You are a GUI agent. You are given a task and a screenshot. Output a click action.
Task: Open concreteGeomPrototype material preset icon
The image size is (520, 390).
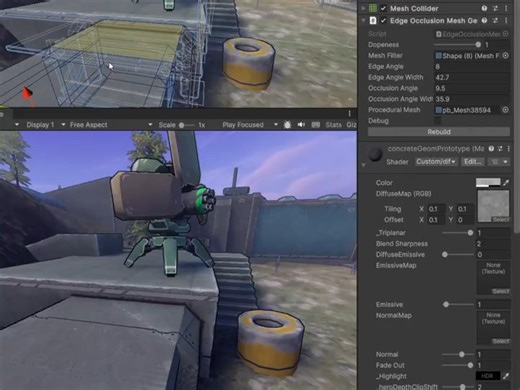tap(500, 149)
